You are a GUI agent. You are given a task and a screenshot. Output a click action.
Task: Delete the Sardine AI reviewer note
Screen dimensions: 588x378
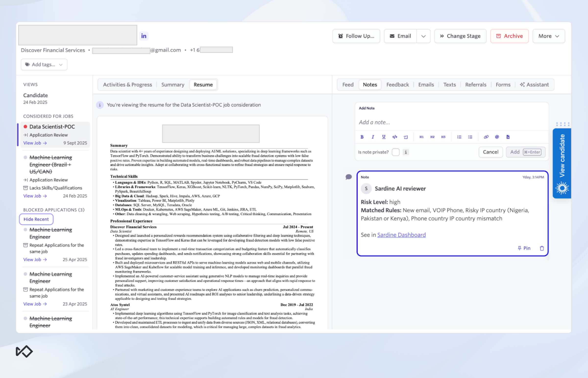[x=542, y=248]
